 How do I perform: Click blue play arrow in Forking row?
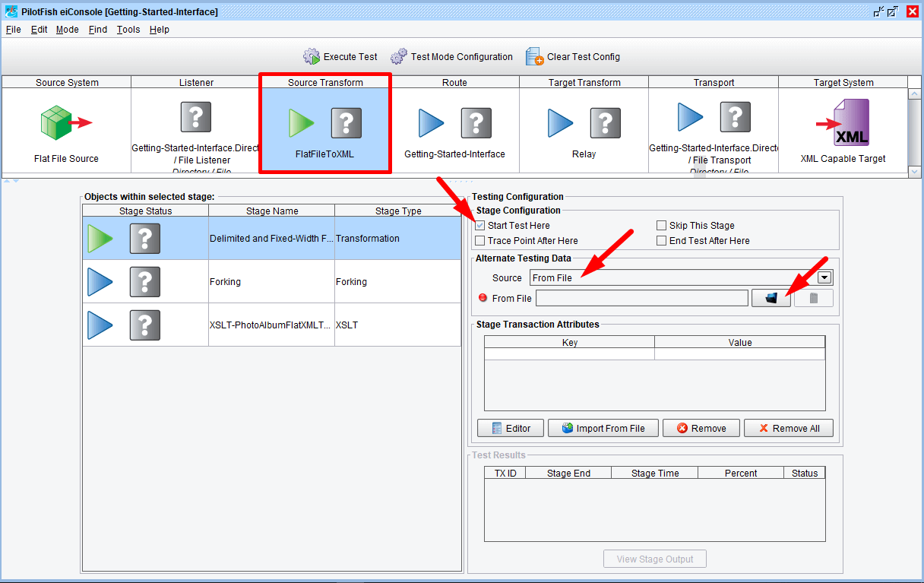(x=100, y=281)
